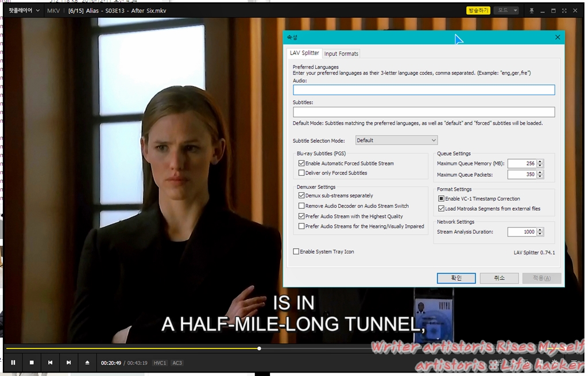
Task: Pause playback with the pause button
Action: (x=13, y=363)
